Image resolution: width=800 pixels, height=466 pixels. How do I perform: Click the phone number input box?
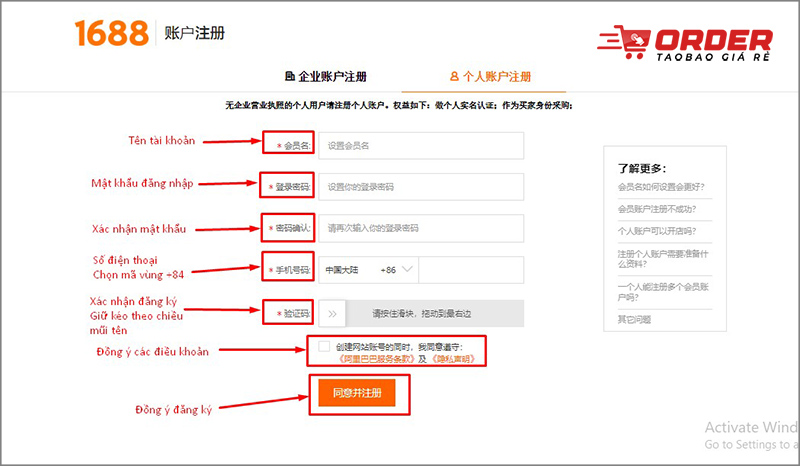click(470, 271)
